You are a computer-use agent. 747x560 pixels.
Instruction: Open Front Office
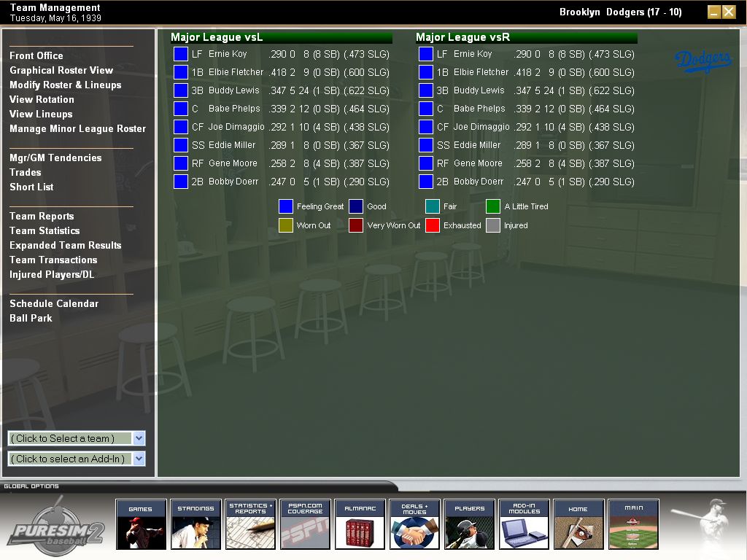(x=36, y=55)
